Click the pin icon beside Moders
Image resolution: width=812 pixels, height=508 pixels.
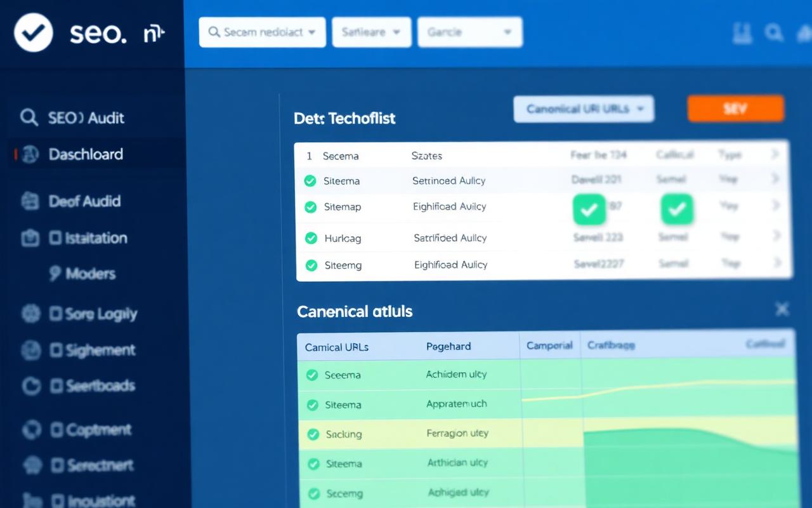click(x=55, y=274)
